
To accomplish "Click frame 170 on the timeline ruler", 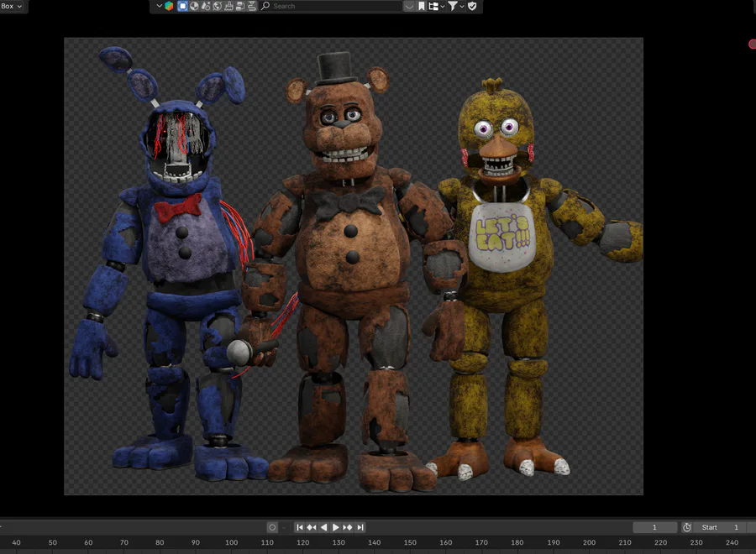I will coord(481,542).
